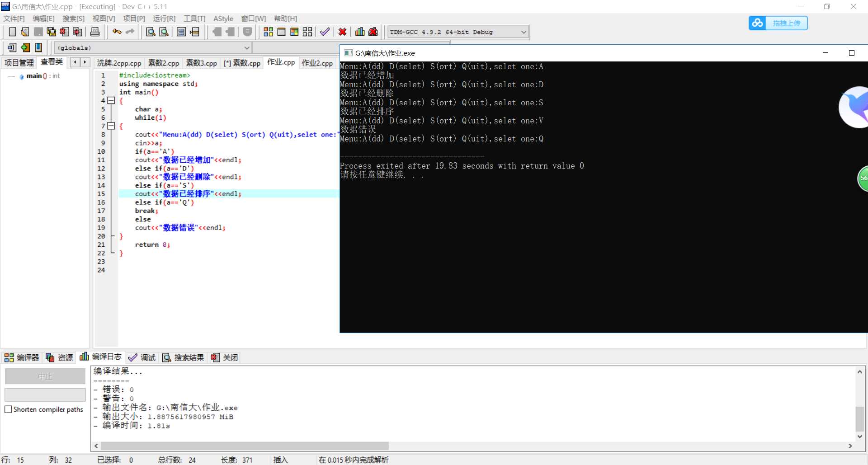The width and height of the screenshot is (868, 465).
Task: Switch to the 洗牌.2cpp.cpp editor tab
Action: 119,63
